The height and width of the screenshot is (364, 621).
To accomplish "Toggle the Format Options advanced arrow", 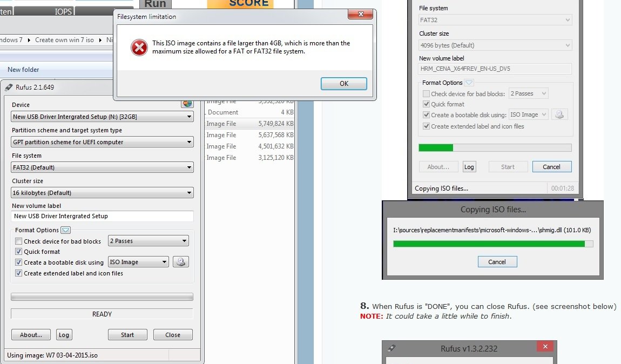I will (x=66, y=230).
